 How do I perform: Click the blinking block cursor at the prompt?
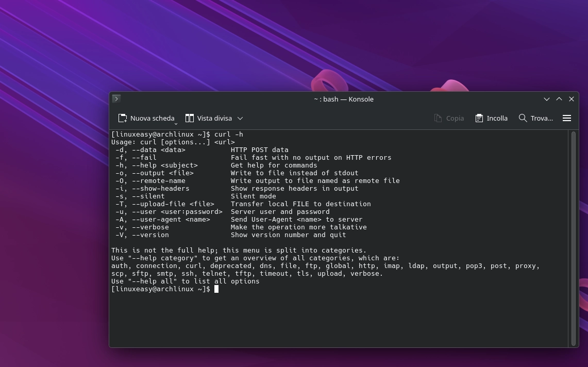coord(216,289)
